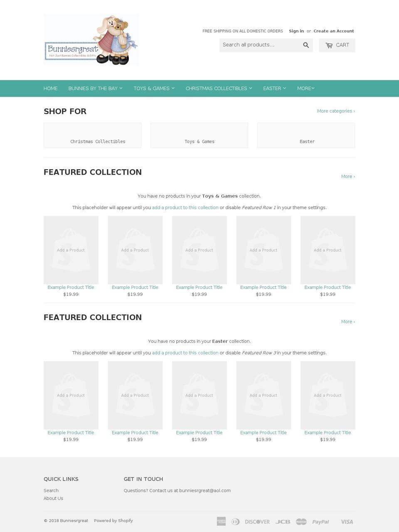Click Sign in link
Screen dimensions: 399x532
pos(296,31)
